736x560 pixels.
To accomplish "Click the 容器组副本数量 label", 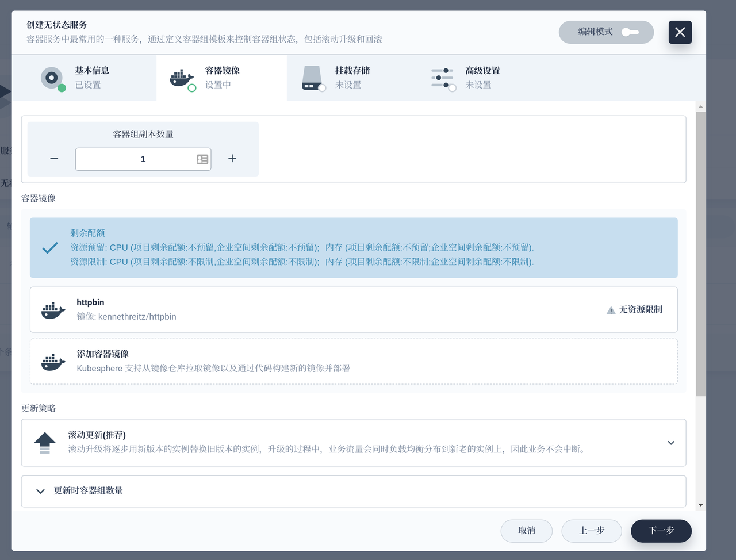I will [x=143, y=134].
